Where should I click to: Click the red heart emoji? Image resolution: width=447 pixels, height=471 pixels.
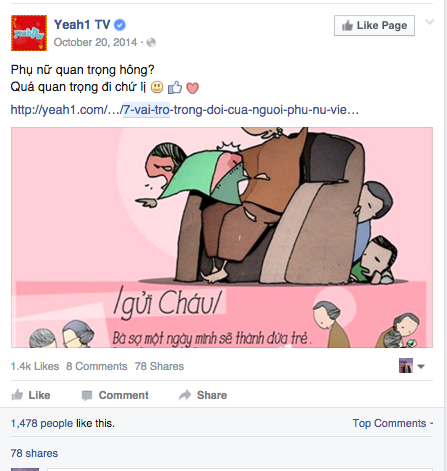[192, 88]
